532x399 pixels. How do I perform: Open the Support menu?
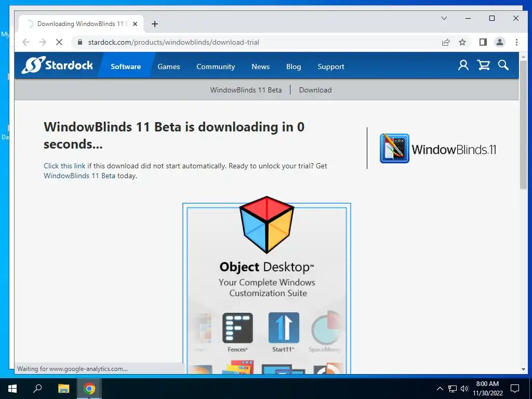331,66
